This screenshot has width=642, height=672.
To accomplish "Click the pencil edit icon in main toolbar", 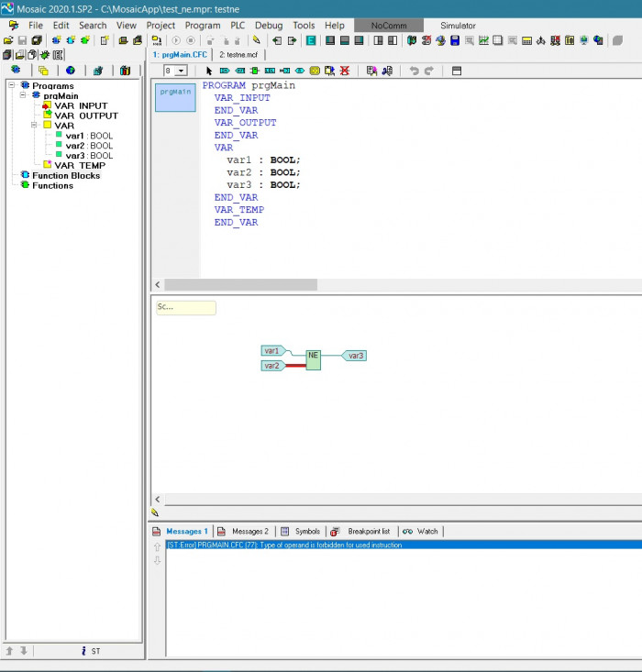I will 257,40.
